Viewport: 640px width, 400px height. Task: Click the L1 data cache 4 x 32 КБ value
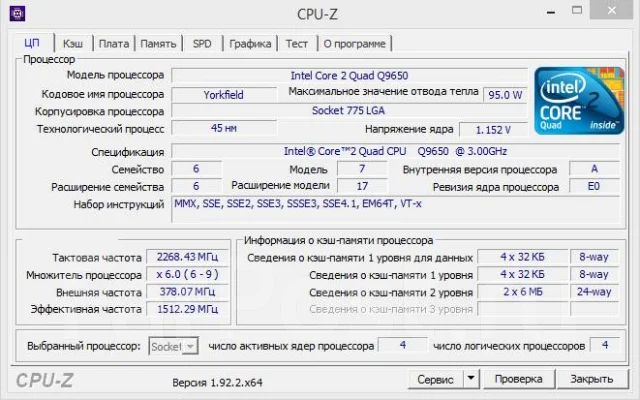[x=522, y=257]
